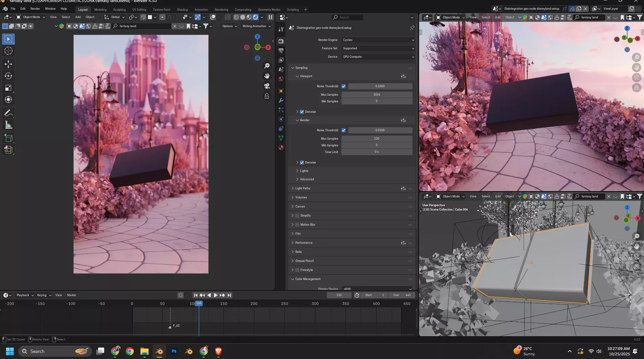Toggle camera view in main viewport
644x359 pixels.
267,86
